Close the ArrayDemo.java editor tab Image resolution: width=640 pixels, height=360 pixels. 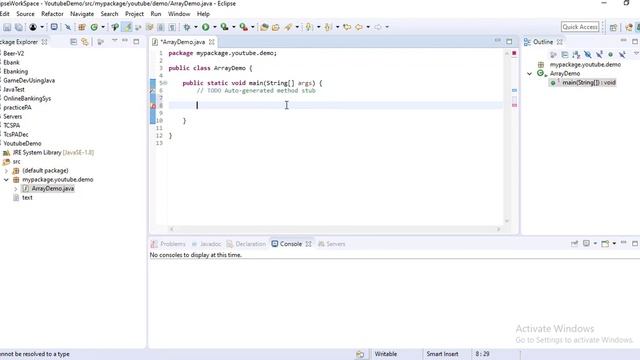click(x=211, y=42)
